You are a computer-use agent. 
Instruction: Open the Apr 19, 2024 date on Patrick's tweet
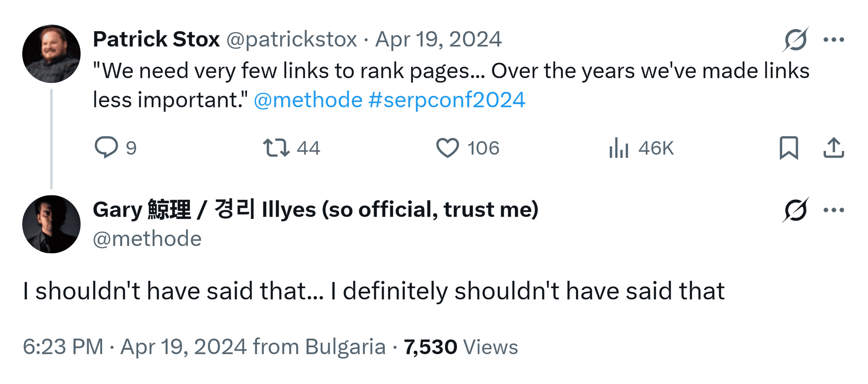point(439,39)
